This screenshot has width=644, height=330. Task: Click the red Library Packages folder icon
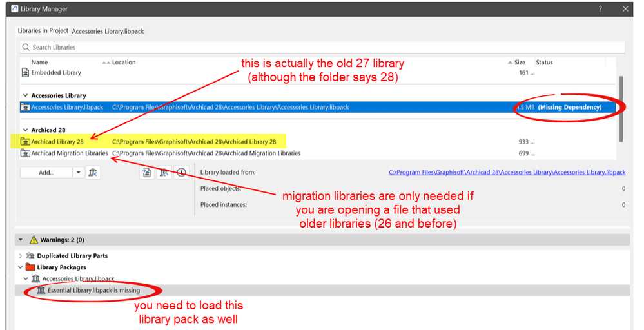(x=30, y=267)
